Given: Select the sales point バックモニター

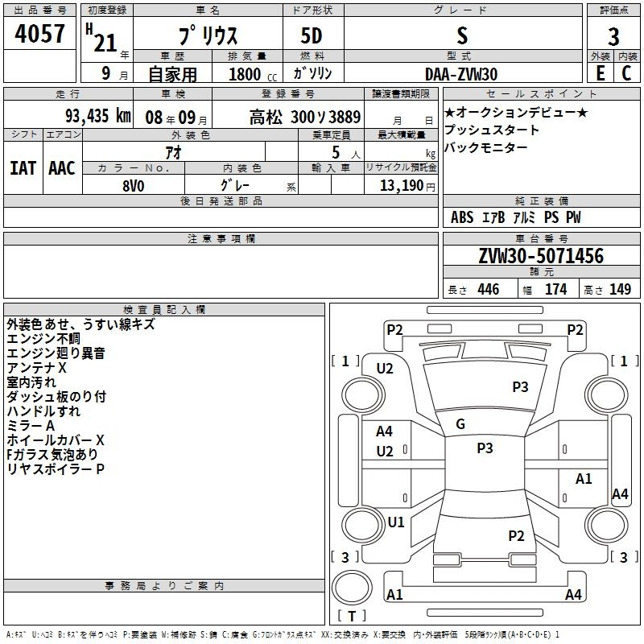Looking at the screenshot, I should [486, 147].
